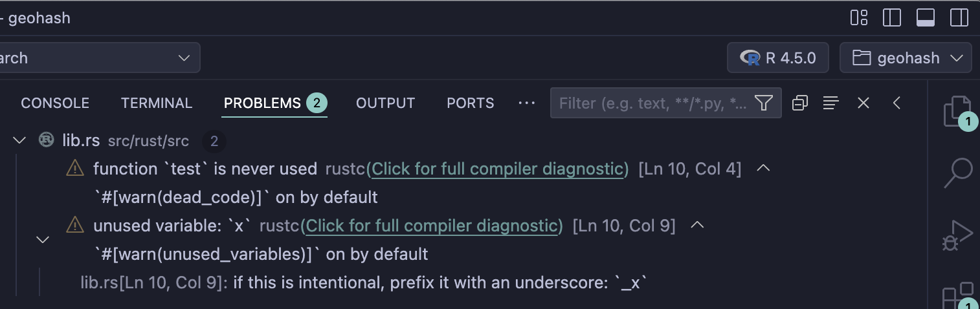Switch to the OUTPUT tab
The width and height of the screenshot is (980, 309).
pos(385,103)
